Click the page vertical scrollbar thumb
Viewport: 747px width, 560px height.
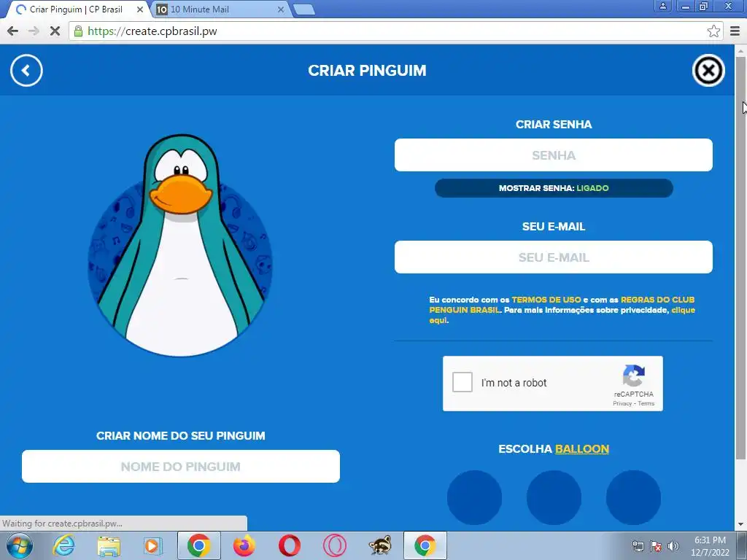741,257
